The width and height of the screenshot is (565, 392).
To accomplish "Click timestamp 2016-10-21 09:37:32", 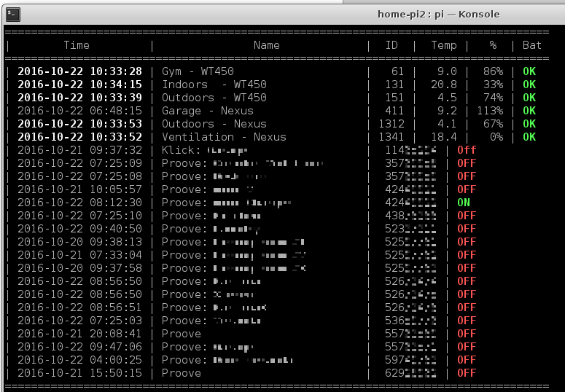I will 79,150.
